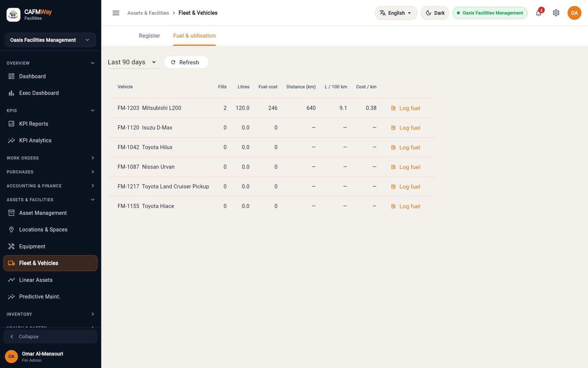Expand the Work Orders sidebar section
This screenshot has width=588, height=368.
point(50,158)
